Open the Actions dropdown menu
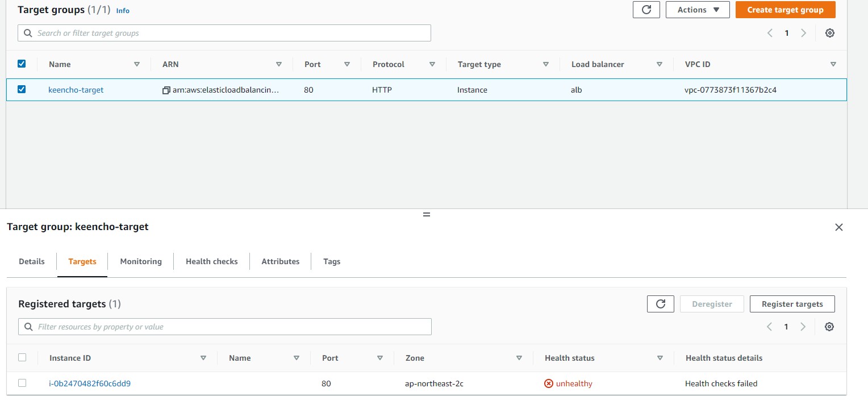The image size is (868, 413). point(697,10)
